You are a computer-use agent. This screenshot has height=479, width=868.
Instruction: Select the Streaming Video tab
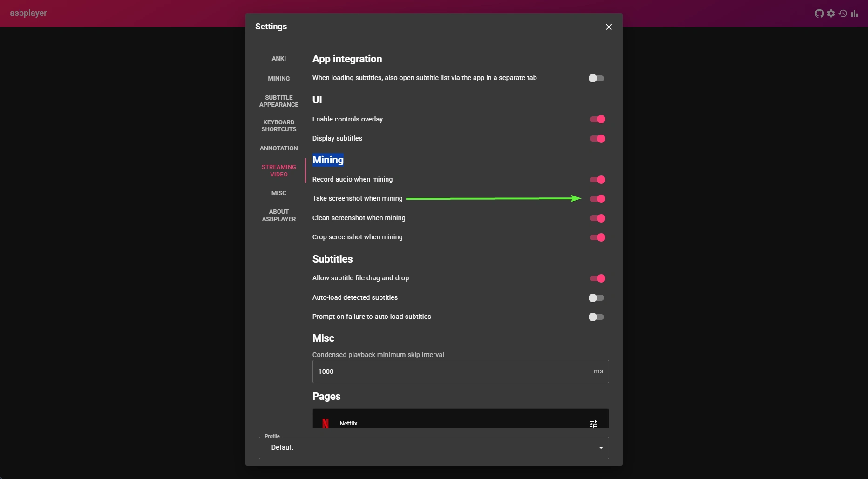[279, 170]
